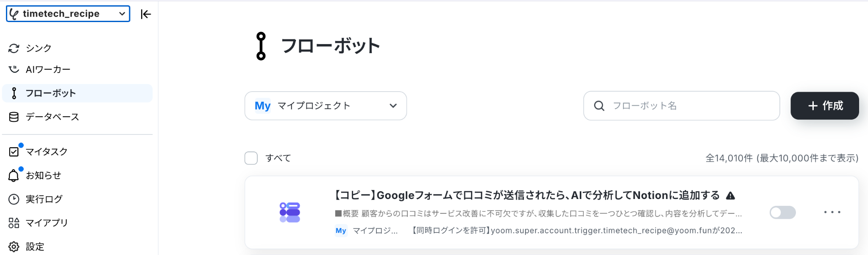Click the warning triangle beside flowbot title
868x255 pixels.
click(730, 196)
